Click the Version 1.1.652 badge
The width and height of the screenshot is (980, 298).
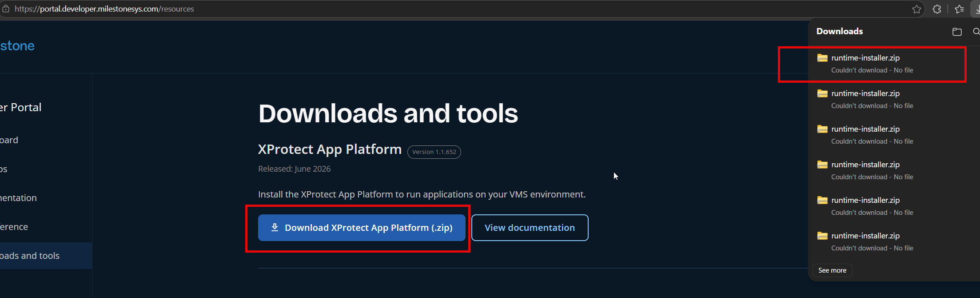434,152
